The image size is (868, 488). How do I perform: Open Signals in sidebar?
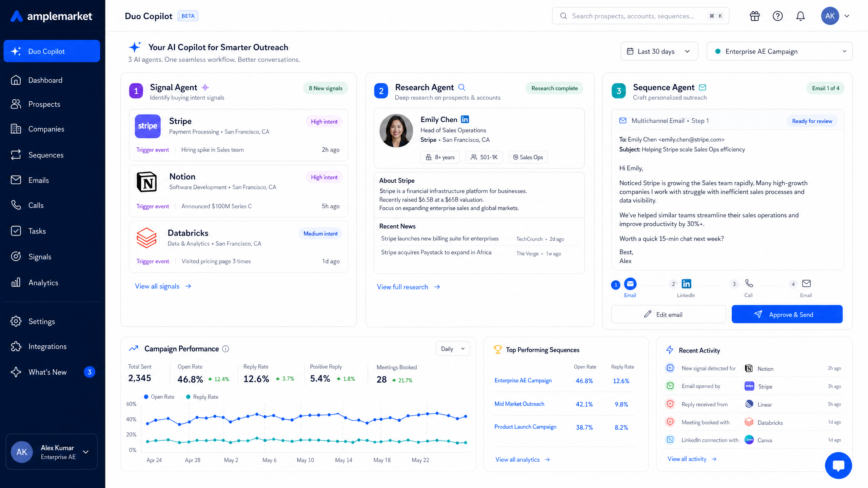point(52,257)
